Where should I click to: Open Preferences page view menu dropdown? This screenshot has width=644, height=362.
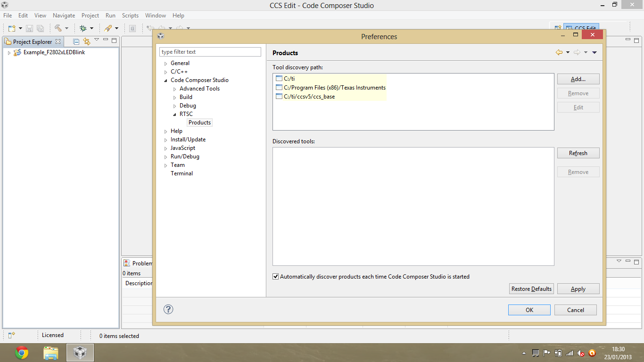594,52
